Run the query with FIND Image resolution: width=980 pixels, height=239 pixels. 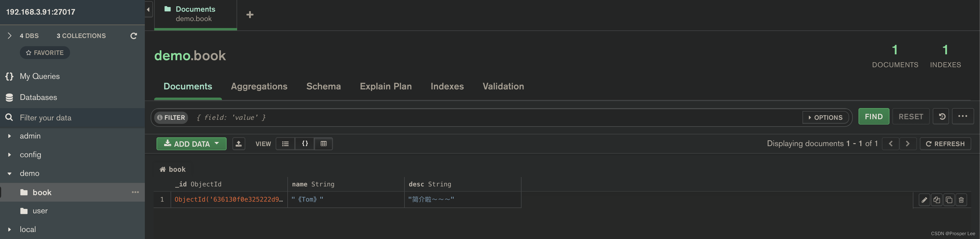[x=873, y=117]
